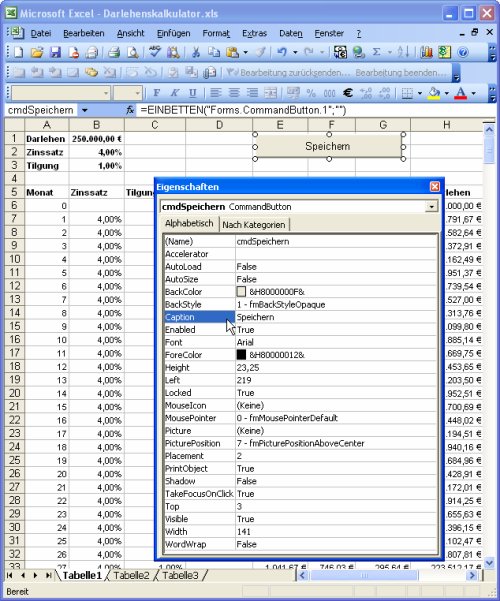Viewport: 500px width, 601px height.
Task: Toggle italic (K) formatting
Action: (174, 93)
